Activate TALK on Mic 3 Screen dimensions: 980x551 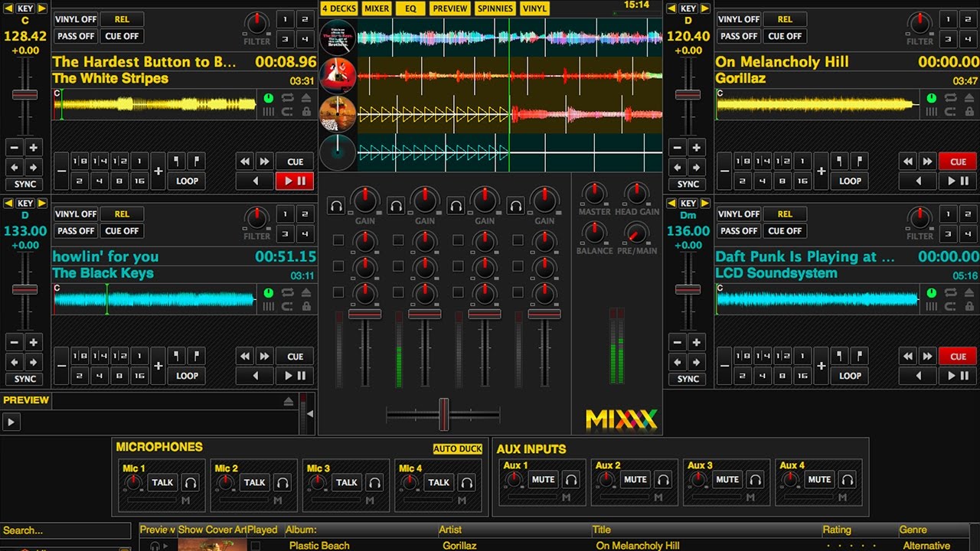point(347,483)
